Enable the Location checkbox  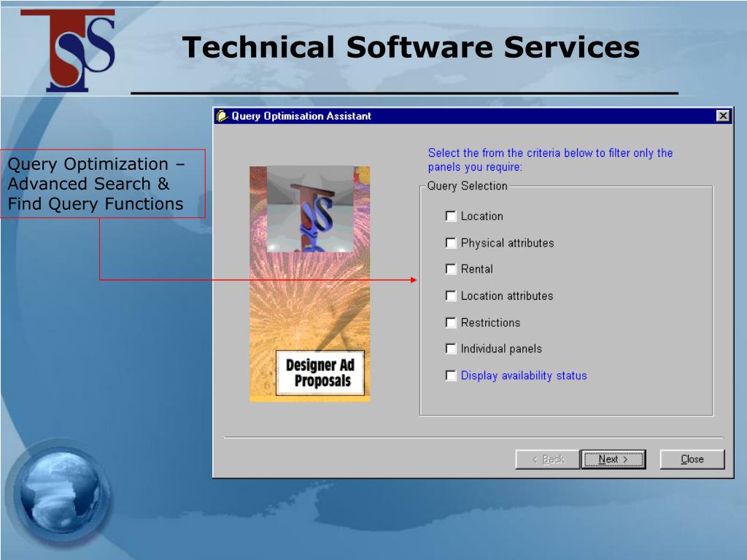pyautogui.click(x=450, y=216)
